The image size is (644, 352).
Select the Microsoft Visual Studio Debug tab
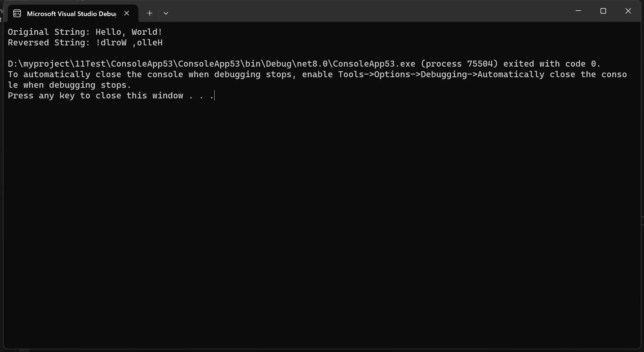click(71, 14)
